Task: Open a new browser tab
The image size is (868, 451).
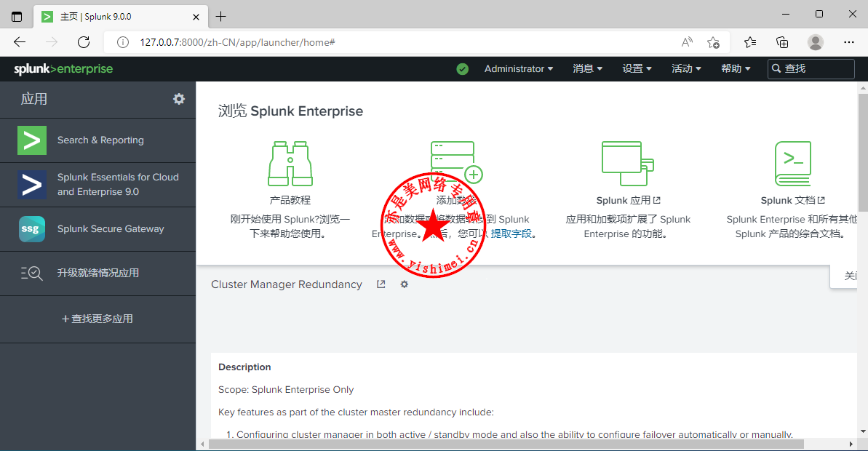Action: click(x=221, y=17)
